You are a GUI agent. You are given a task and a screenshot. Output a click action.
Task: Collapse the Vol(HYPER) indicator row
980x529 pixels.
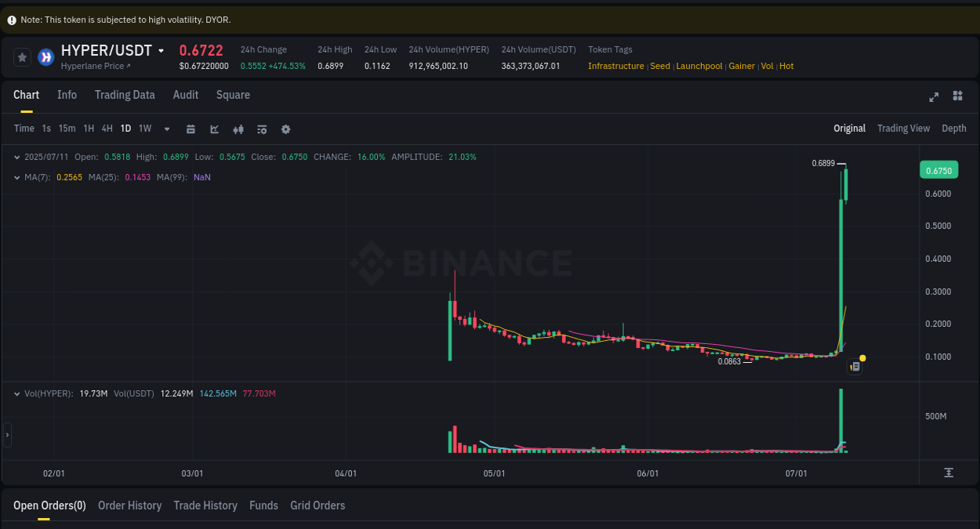[x=17, y=393]
